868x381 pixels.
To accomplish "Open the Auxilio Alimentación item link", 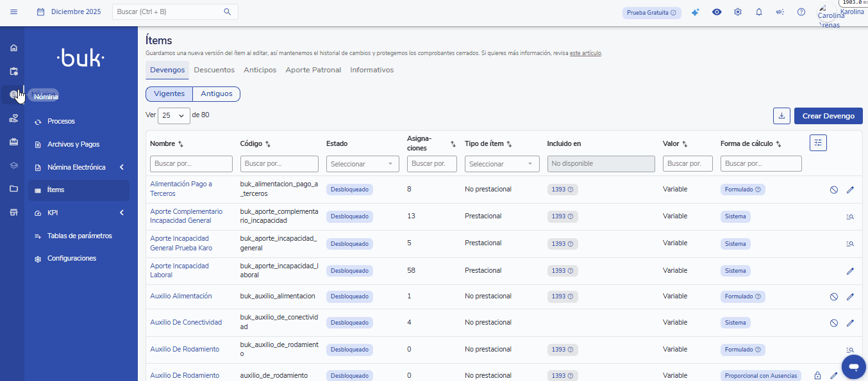I will [x=181, y=296].
